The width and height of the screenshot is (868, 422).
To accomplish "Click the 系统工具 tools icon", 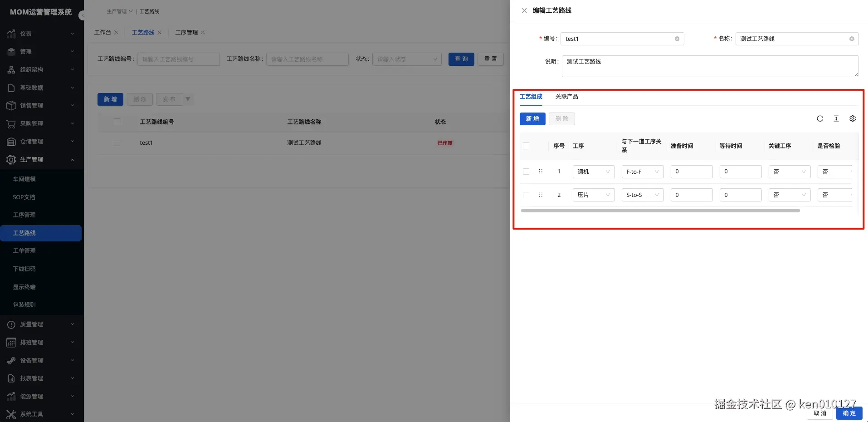I will [11, 414].
